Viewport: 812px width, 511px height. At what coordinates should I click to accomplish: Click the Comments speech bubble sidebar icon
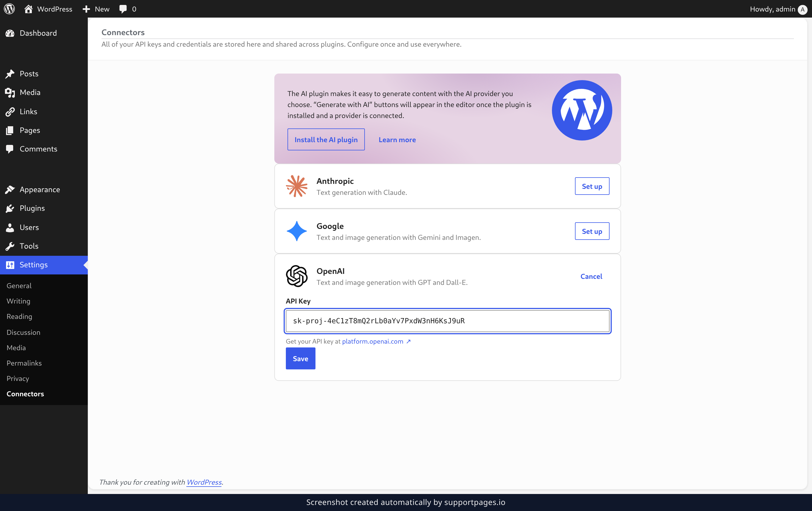click(10, 149)
